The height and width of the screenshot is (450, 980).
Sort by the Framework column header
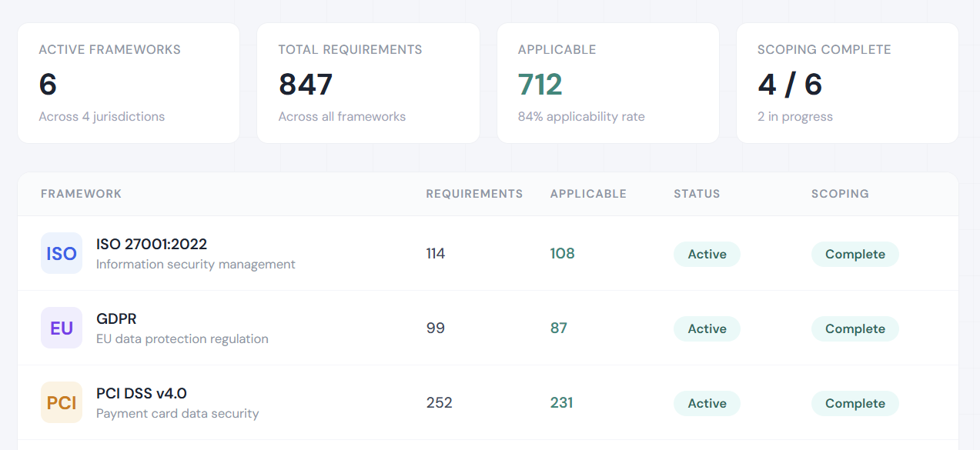coord(82,194)
